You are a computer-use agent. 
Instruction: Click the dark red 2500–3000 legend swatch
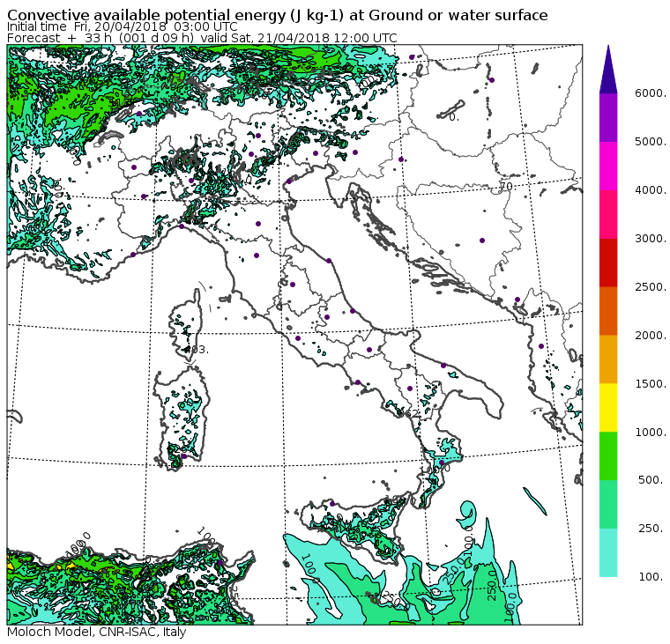tap(608, 263)
